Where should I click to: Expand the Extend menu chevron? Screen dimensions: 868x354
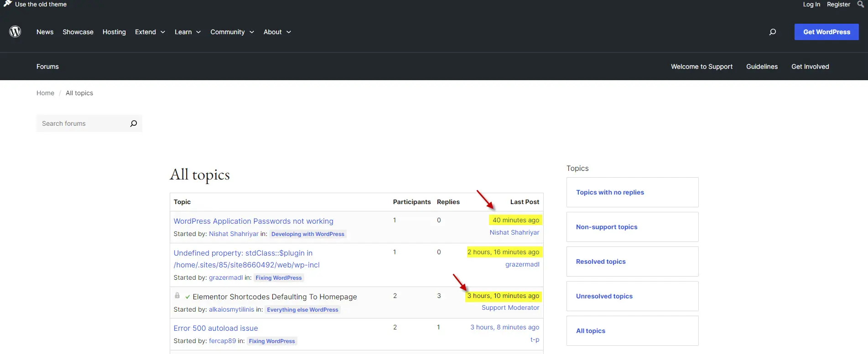(x=163, y=32)
